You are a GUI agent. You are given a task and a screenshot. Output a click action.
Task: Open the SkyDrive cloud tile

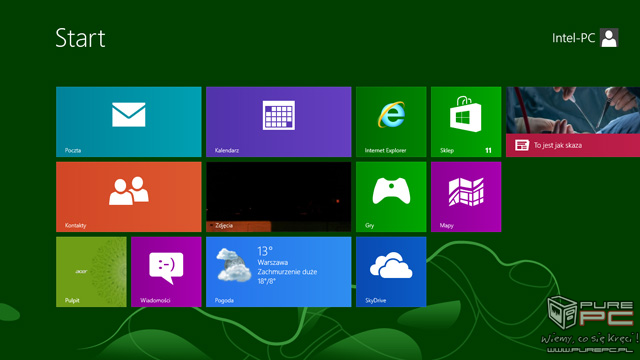[391, 272]
